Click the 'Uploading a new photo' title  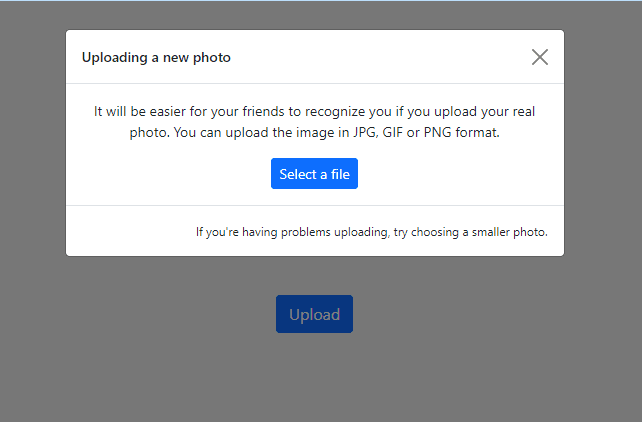point(156,58)
